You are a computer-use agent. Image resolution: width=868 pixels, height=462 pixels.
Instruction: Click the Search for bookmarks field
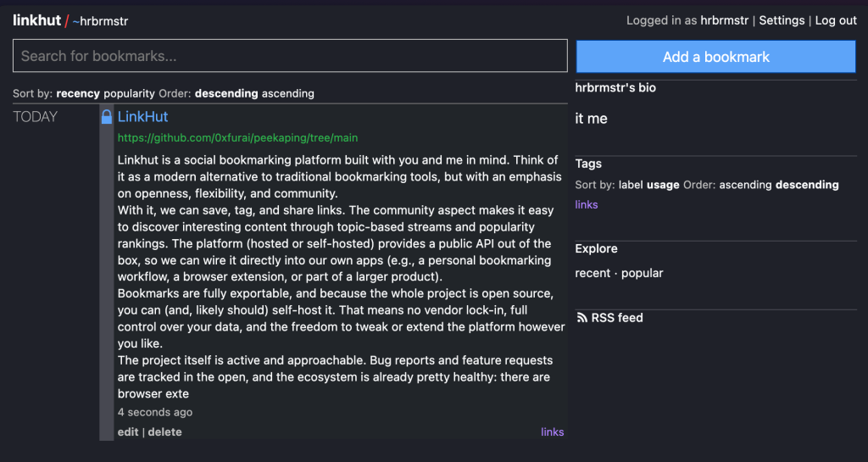click(290, 56)
